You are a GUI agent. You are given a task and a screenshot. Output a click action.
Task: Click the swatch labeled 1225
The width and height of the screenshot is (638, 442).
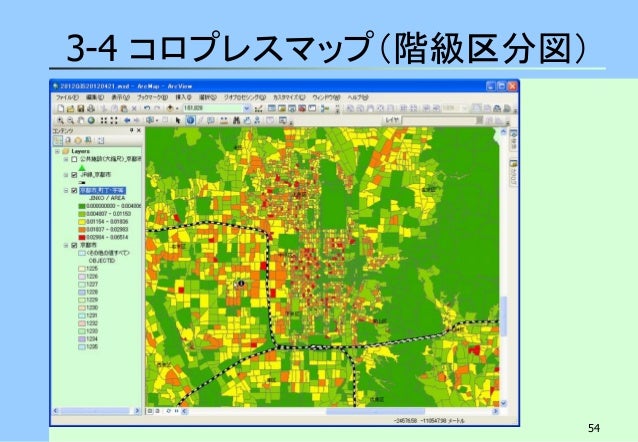click(x=82, y=269)
